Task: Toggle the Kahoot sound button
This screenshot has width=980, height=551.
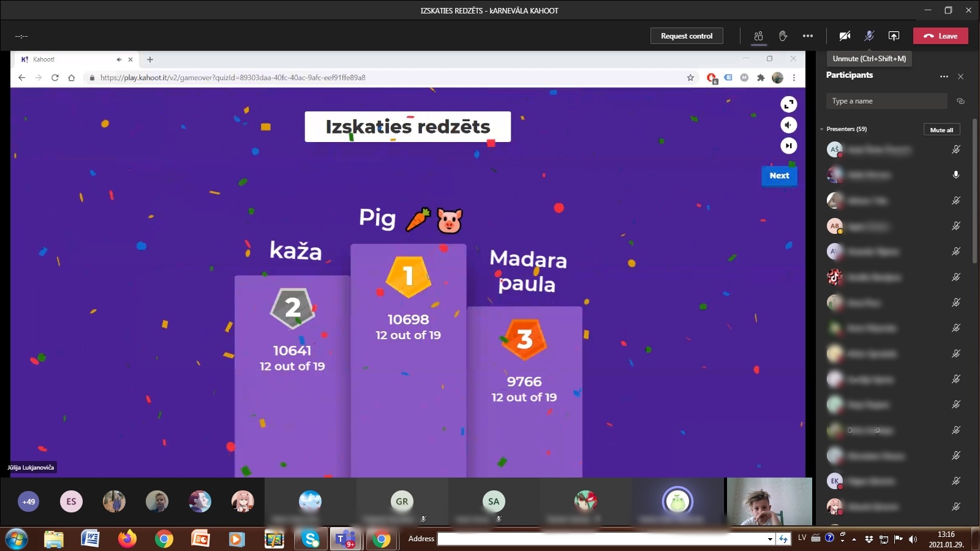Action: pyautogui.click(x=788, y=125)
